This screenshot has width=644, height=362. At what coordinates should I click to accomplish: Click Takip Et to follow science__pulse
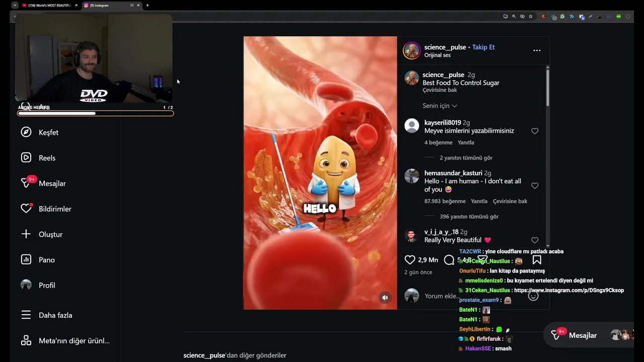pyautogui.click(x=484, y=47)
